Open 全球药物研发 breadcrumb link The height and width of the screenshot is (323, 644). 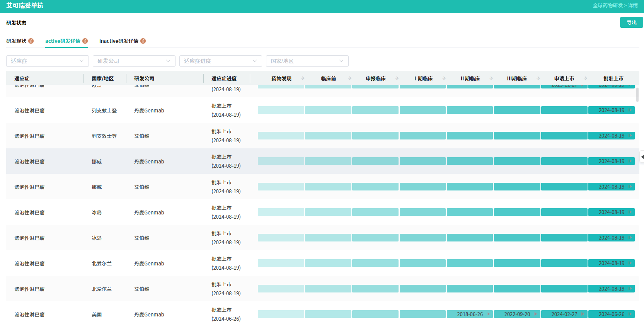pyautogui.click(x=608, y=5)
